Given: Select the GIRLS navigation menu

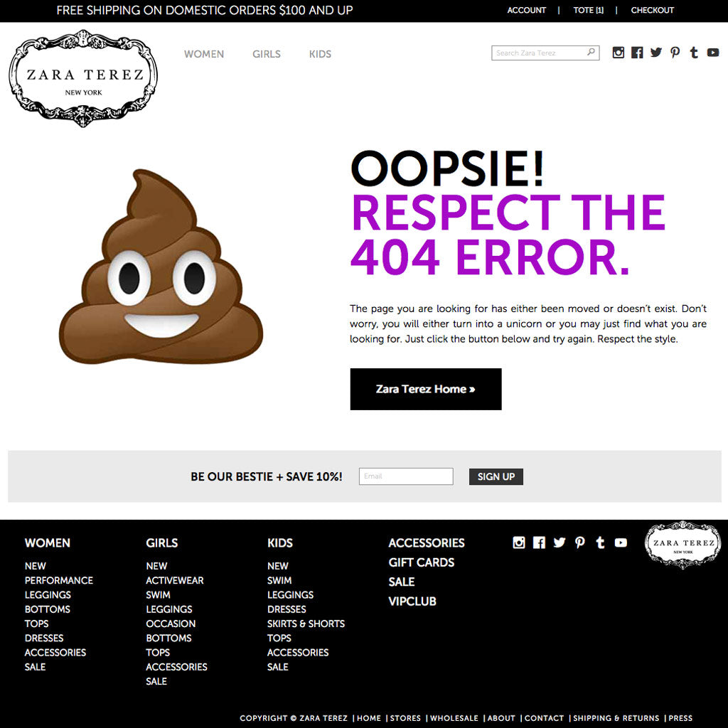Looking at the screenshot, I should pyautogui.click(x=267, y=54).
